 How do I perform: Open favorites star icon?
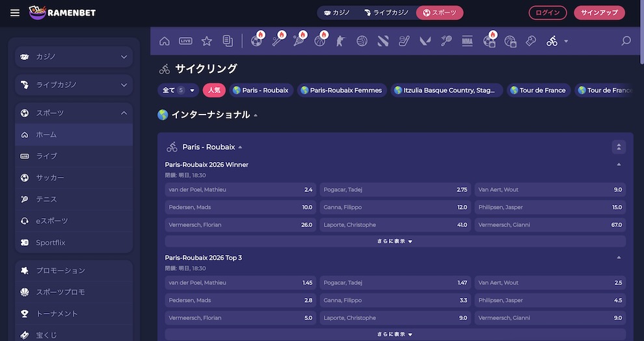point(207,41)
